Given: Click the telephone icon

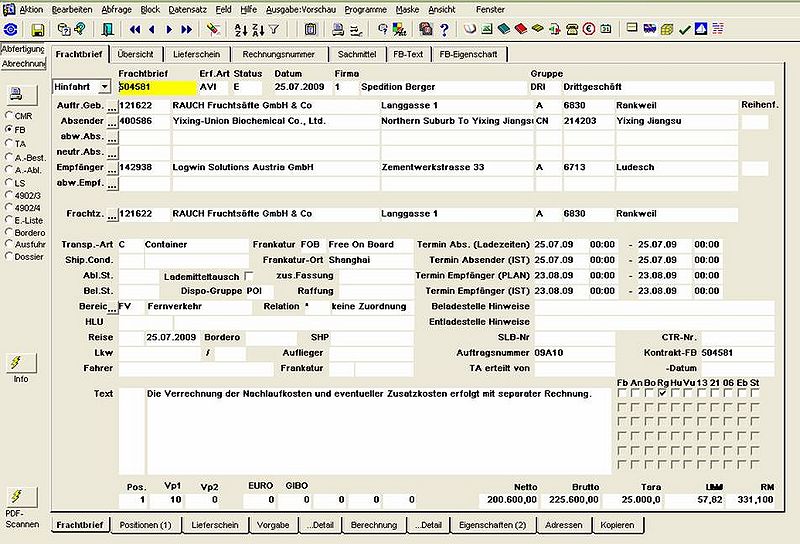Looking at the screenshot, I should click(572, 29).
